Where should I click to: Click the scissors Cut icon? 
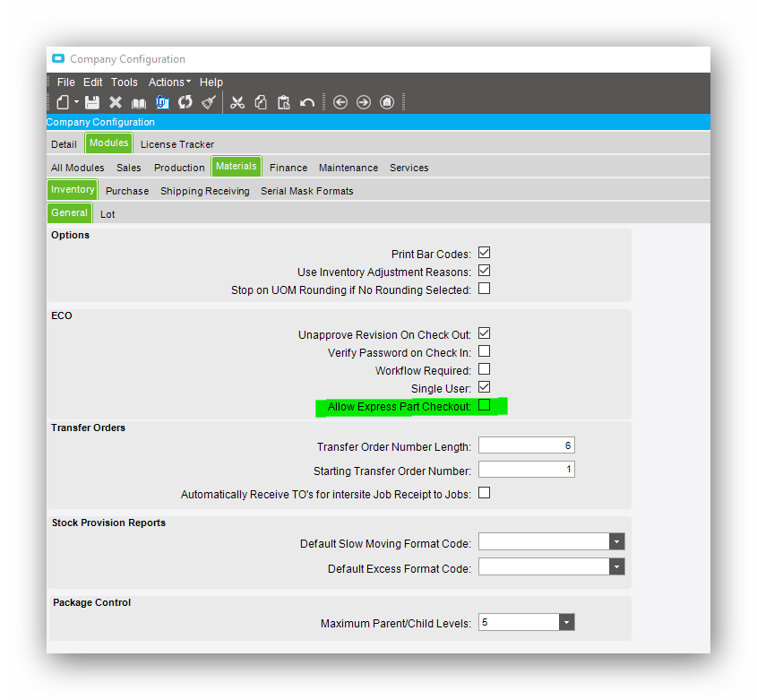coord(237,101)
